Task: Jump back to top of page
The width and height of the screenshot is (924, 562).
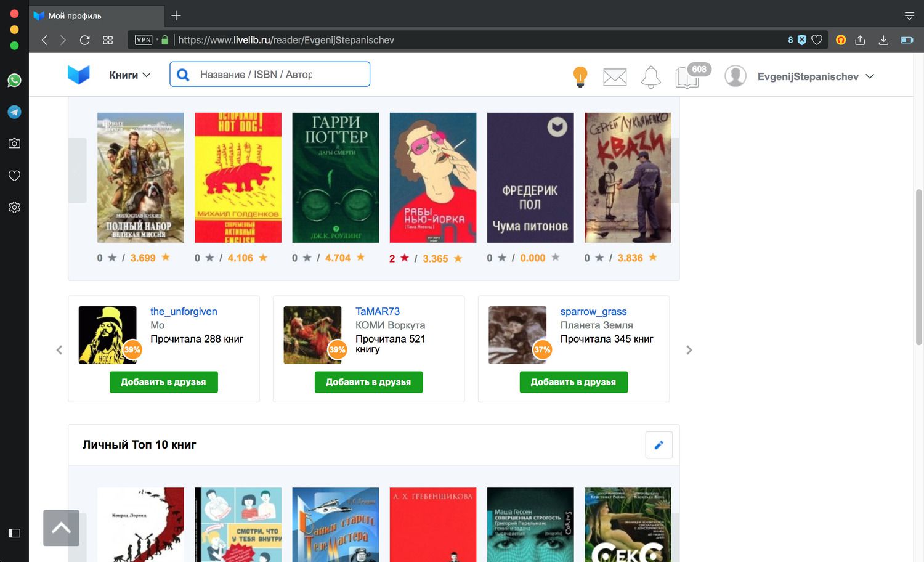Action: [x=61, y=528]
